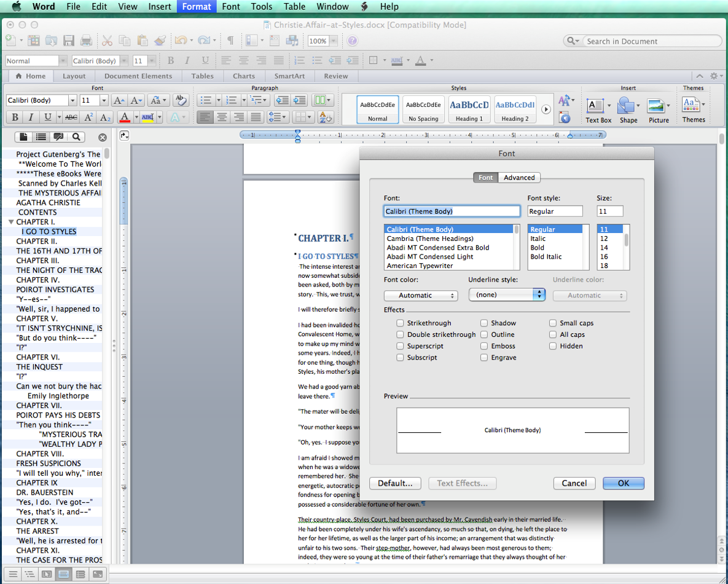
Task: Click the text highlight color button
Action: (x=147, y=117)
